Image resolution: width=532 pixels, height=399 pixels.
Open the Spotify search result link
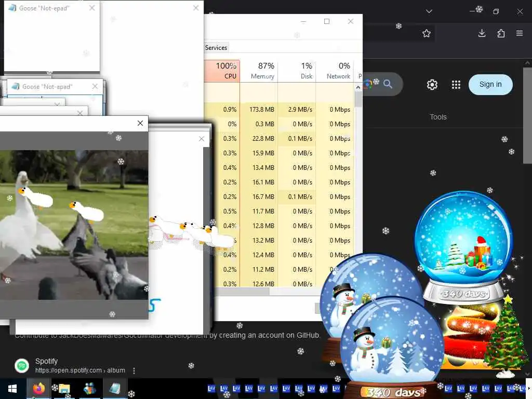point(46,361)
